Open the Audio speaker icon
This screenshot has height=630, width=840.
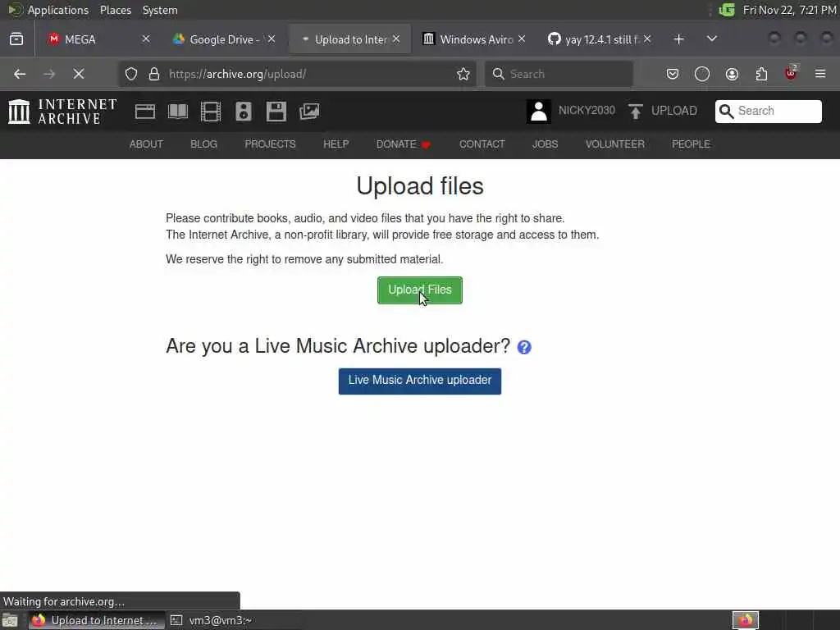point(243,112)
